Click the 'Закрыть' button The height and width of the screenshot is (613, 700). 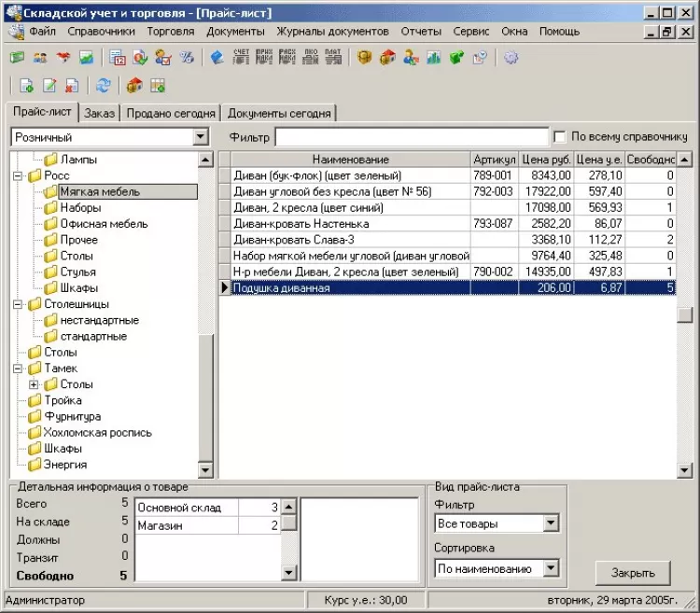click(633, 573)
